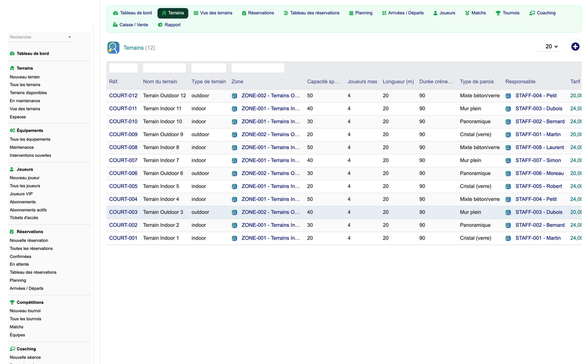Open Terrains disponibles in sidebar
Screen dimensions: 588x364
pos(28,93)
